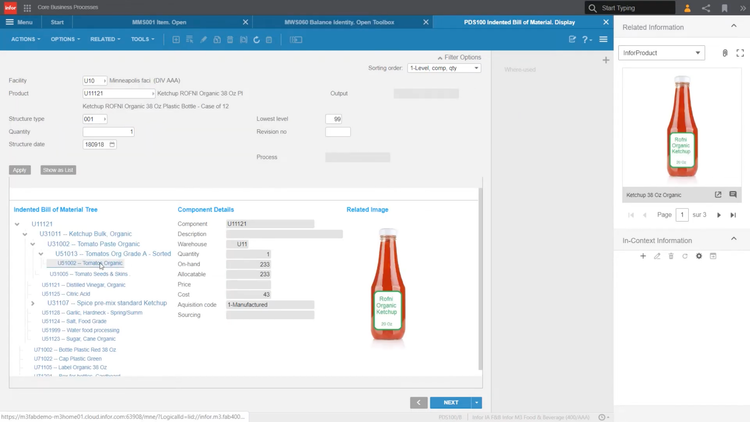Open the Infor app launcher grid
This screenshot has height=422, width=750.
pyautogui.click(x=27, y=8)
